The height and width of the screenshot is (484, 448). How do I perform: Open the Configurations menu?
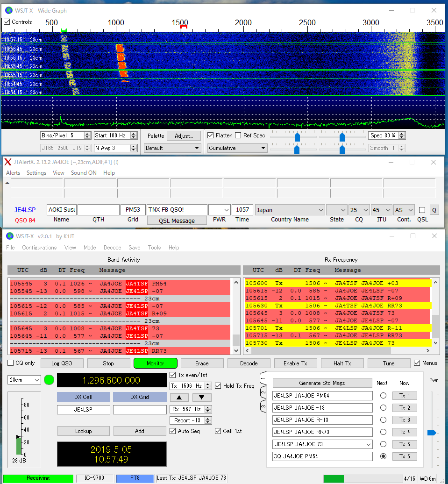39,248
